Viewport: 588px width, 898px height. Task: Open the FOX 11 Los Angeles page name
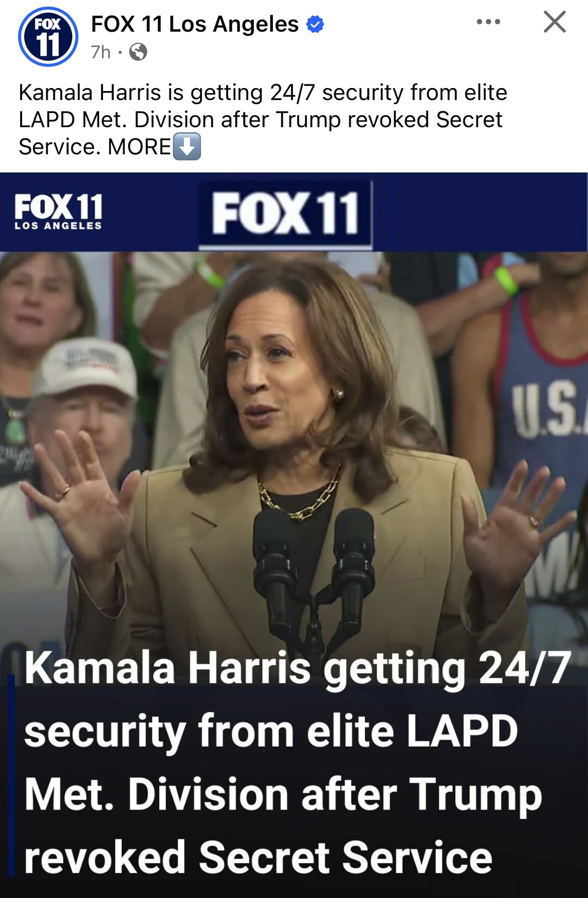pos(195,24)
